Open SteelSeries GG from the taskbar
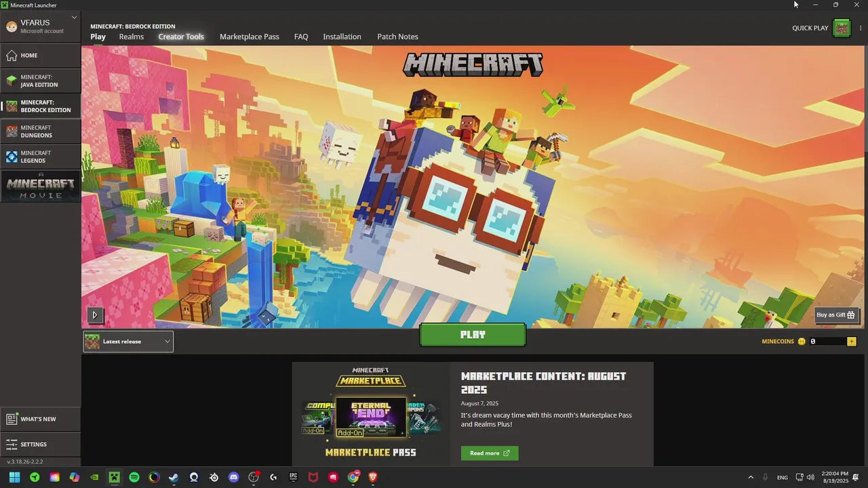The image size is (868, 488). [x=214, y=477]
